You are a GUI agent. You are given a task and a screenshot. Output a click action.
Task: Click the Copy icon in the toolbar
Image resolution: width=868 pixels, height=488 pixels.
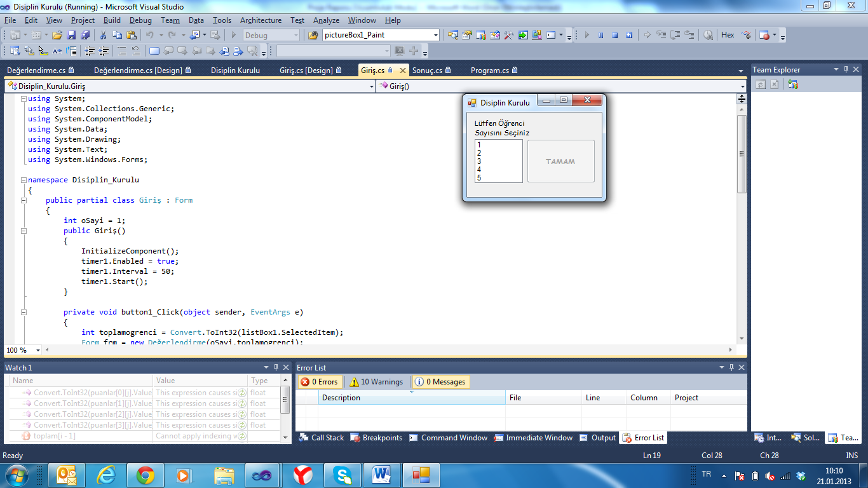point(118,35)
